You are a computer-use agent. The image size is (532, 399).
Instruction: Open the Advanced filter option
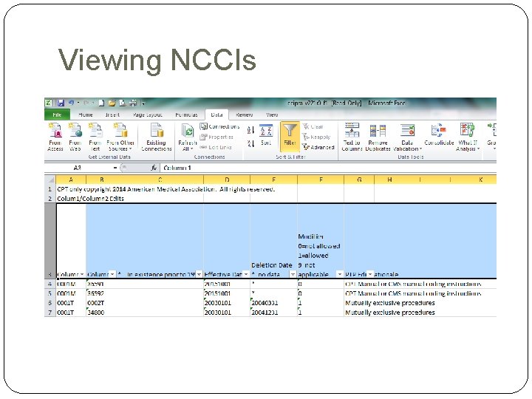[x=318, y=147]
